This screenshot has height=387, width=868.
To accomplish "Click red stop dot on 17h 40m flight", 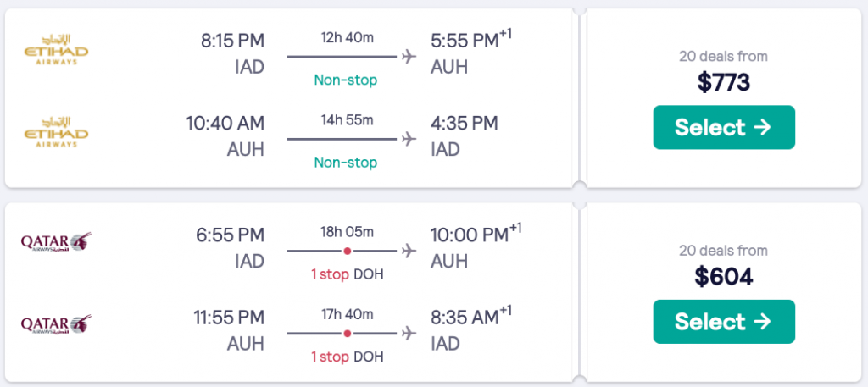I will pos(347,333).
